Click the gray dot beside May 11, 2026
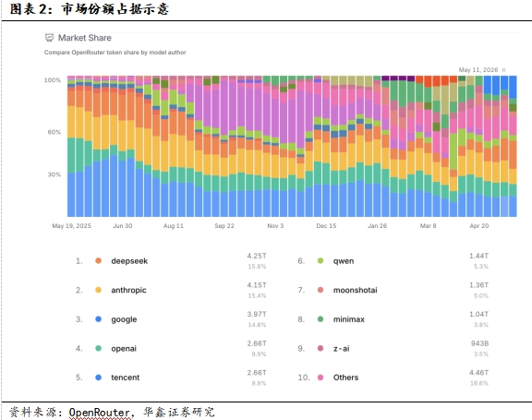 504,70
